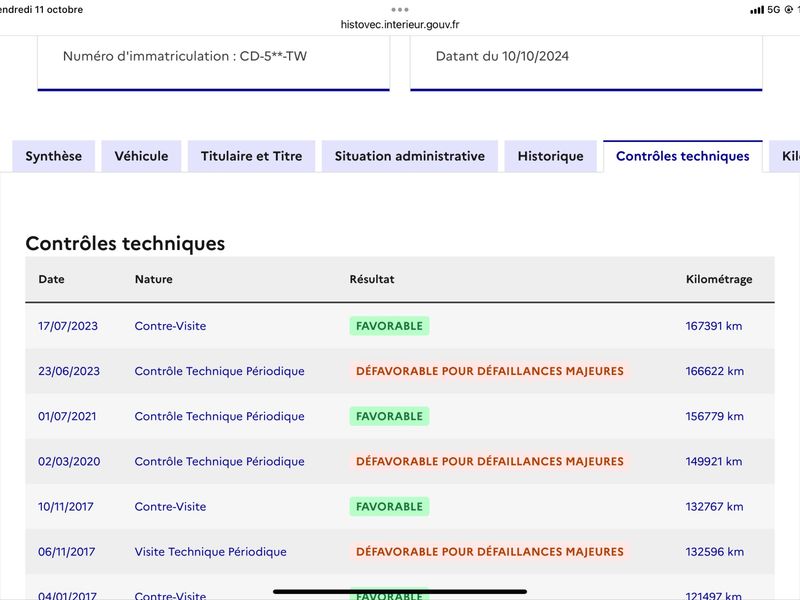The image size is (800, 600).
Task: Tap the home indicator bar
Action: point(400,592)
